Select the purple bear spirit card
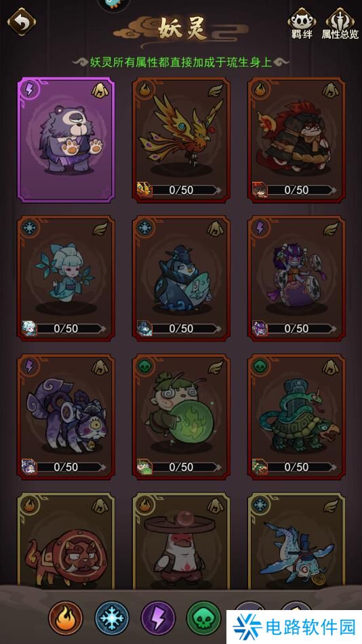Viewport: 362px width, 644px height. point(66,140)
